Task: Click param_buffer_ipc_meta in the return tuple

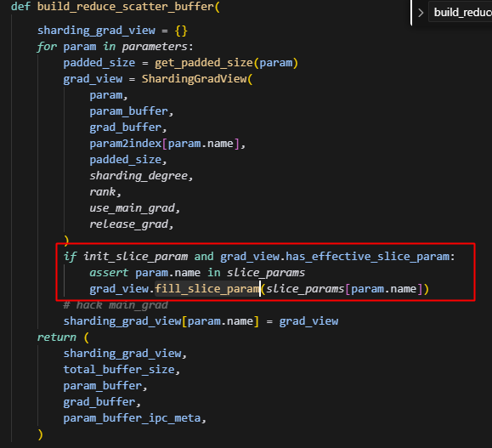Action: [132, 418]
